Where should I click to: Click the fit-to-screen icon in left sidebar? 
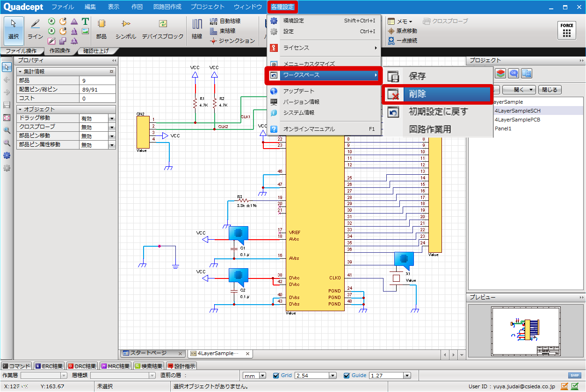tap(7, 118)
